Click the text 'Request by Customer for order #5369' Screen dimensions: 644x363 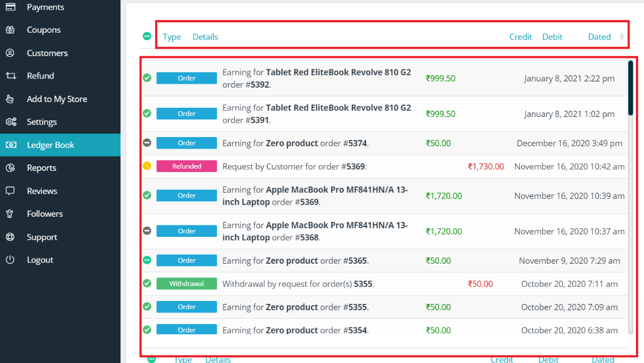tap(294, 166)
